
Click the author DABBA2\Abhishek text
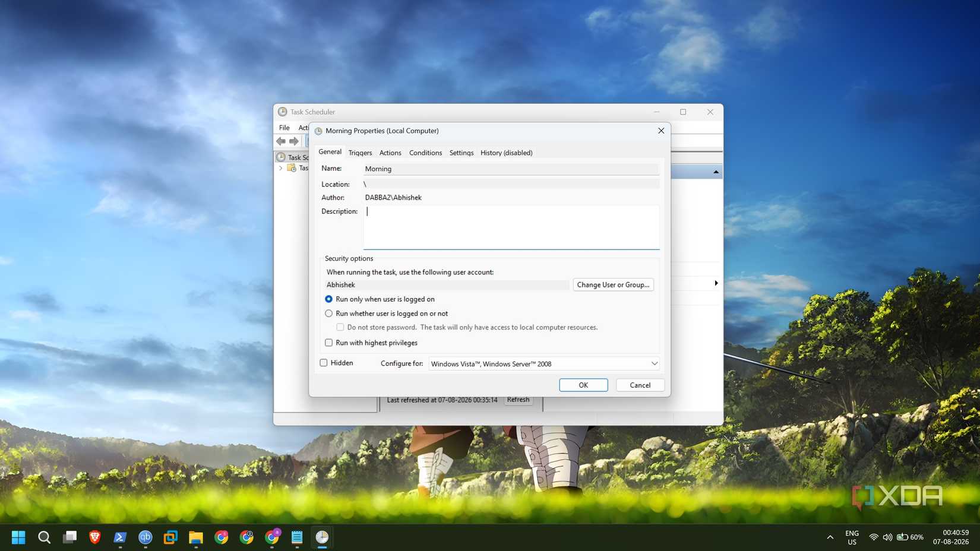[x=393, y=198]
